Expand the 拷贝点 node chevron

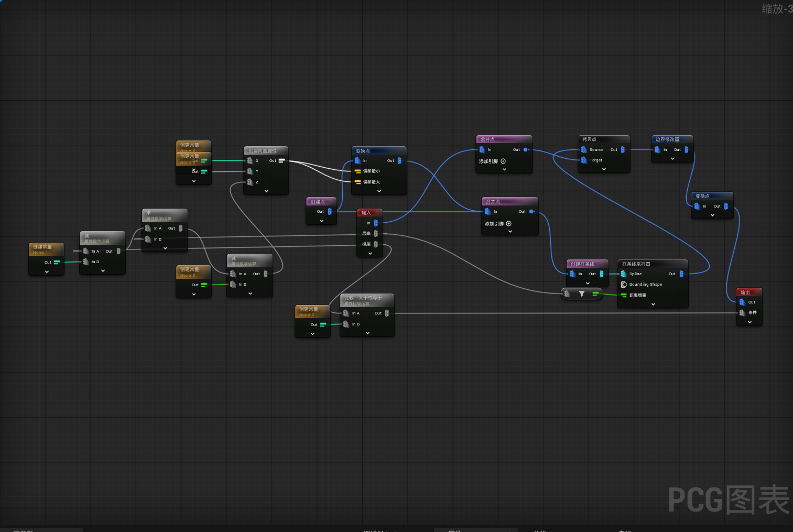(604, 169)
